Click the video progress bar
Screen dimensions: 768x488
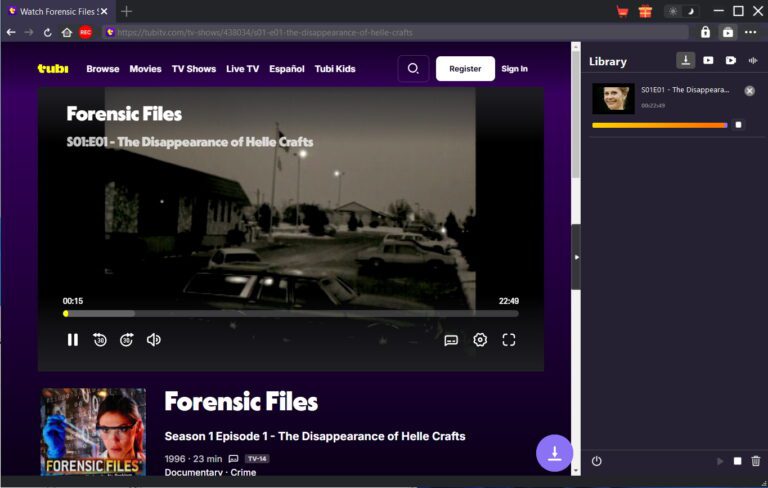[291, 314]
